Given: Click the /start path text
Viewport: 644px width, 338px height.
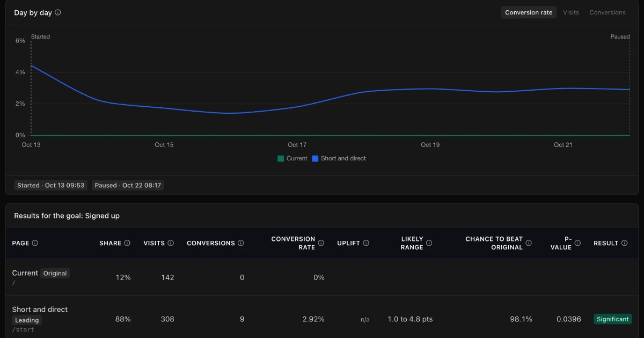Looking at the screenshot, I should 23,329.
